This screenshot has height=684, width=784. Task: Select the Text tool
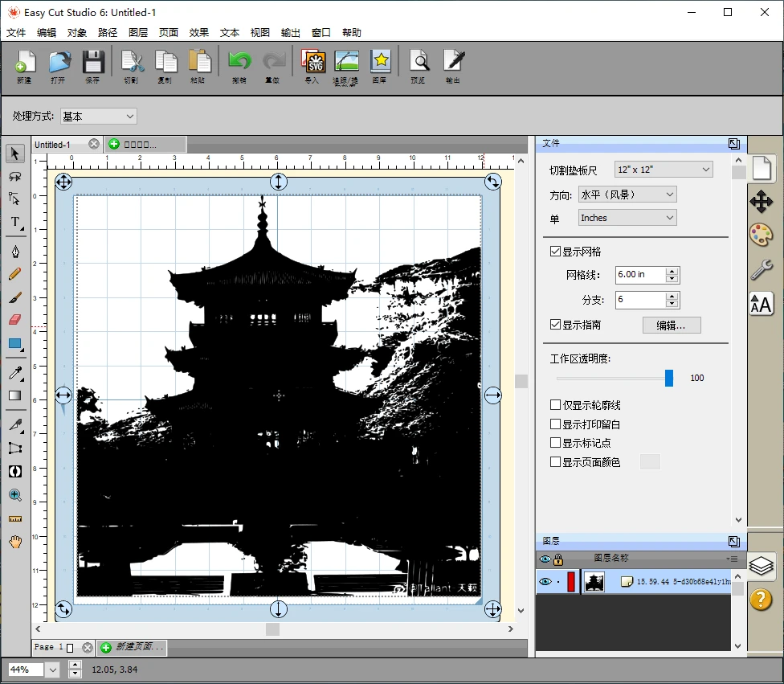point(14,223)
